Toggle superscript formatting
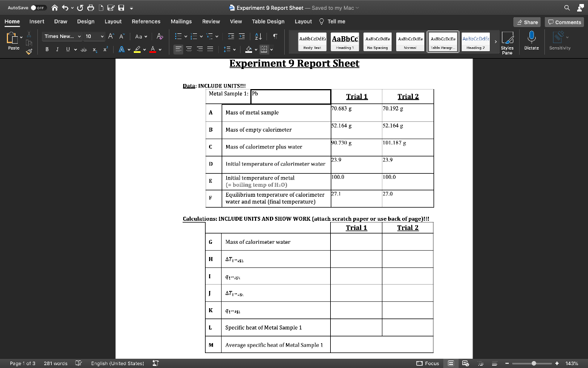The image size is (588, 368). click(x=106, y=49)
